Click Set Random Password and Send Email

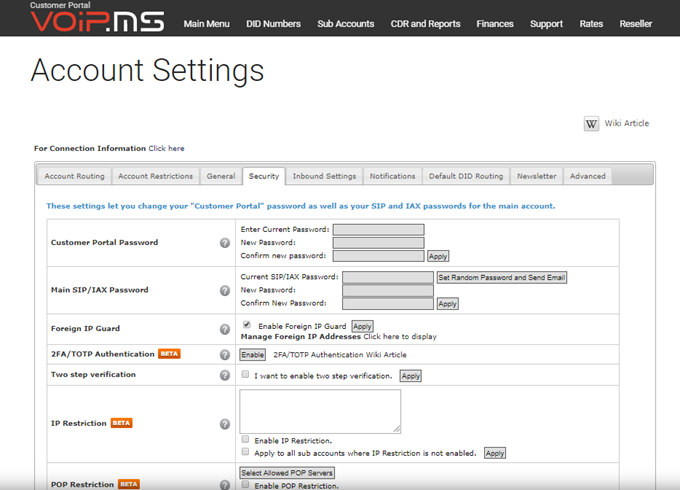502,278
